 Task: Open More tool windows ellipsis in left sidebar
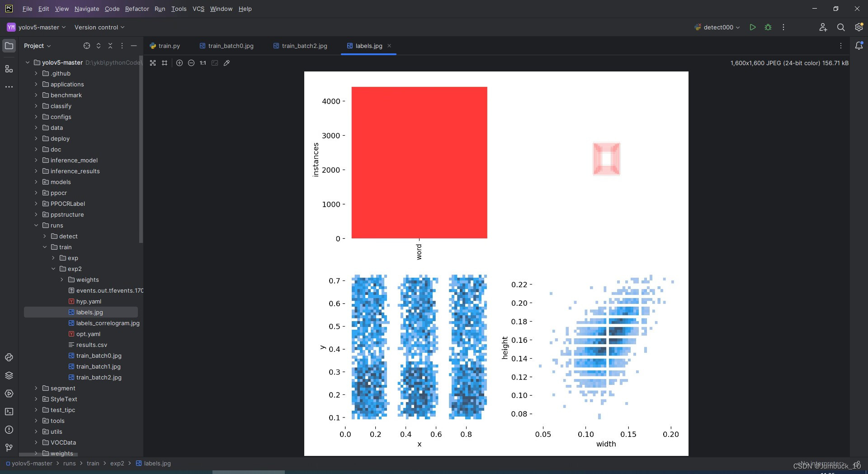pos(9,86)
